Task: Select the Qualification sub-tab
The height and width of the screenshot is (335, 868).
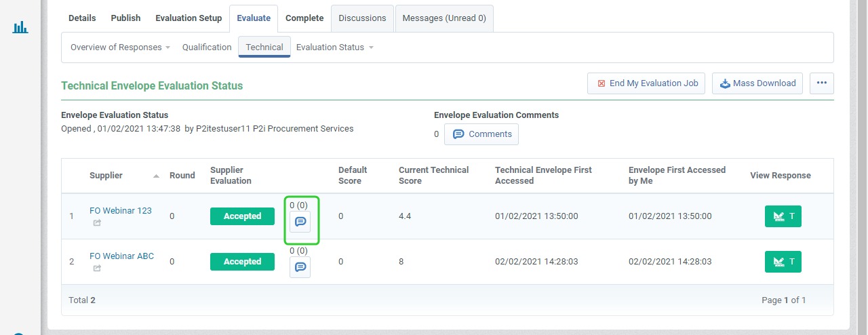Action: point(207,47)
